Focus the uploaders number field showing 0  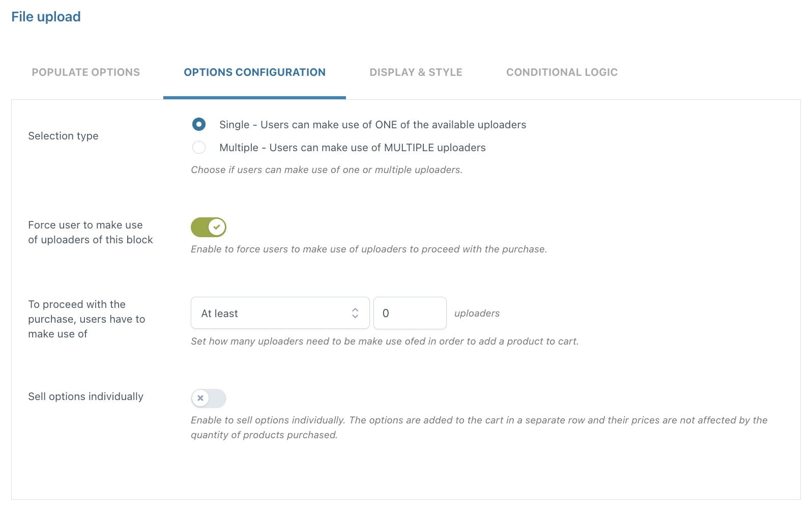pyautogui.click(x=410, y=313)
